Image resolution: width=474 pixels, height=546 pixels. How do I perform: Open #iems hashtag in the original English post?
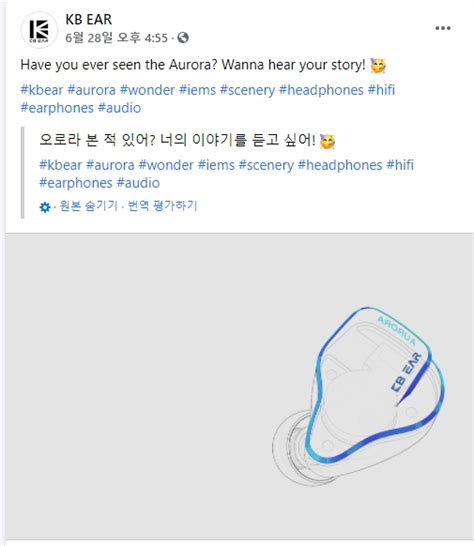click(197, 90)
